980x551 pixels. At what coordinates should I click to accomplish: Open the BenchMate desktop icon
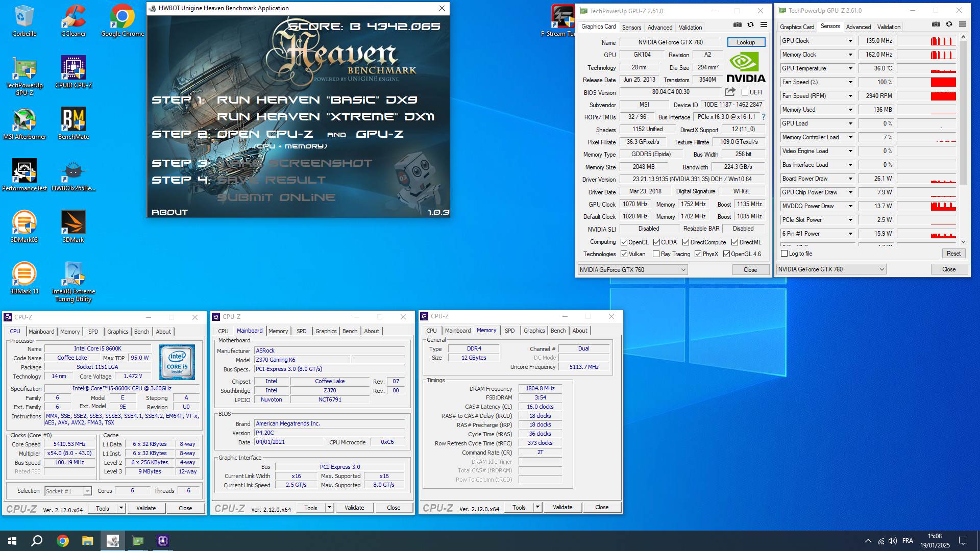click(73, 124)
